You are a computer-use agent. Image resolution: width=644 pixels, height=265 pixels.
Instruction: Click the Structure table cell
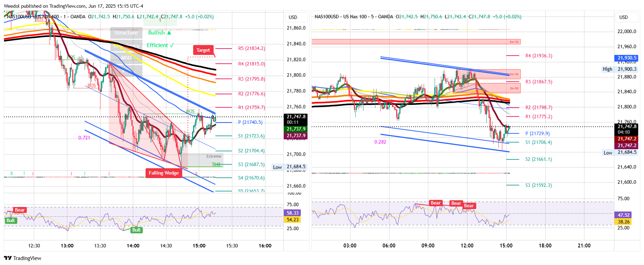(126, 33)
